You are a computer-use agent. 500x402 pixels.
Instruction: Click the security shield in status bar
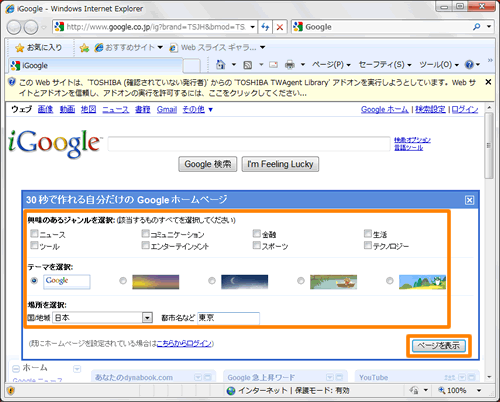click(11, 390)
